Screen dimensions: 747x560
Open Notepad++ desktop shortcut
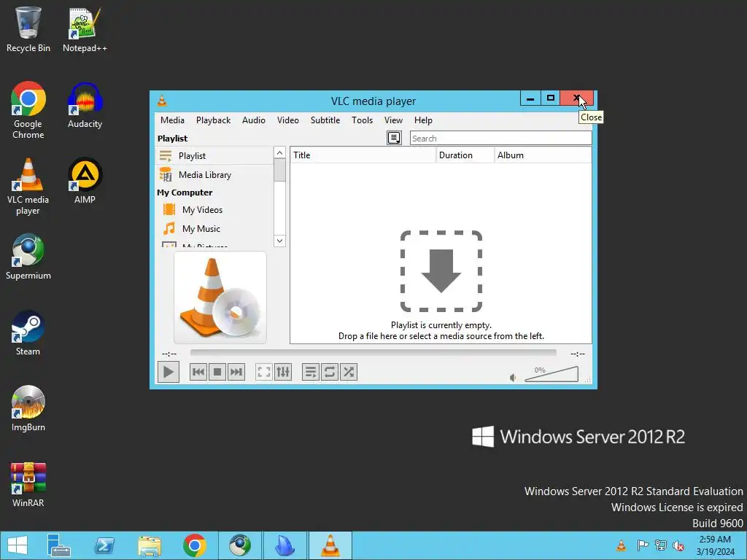tap(85, 29)
